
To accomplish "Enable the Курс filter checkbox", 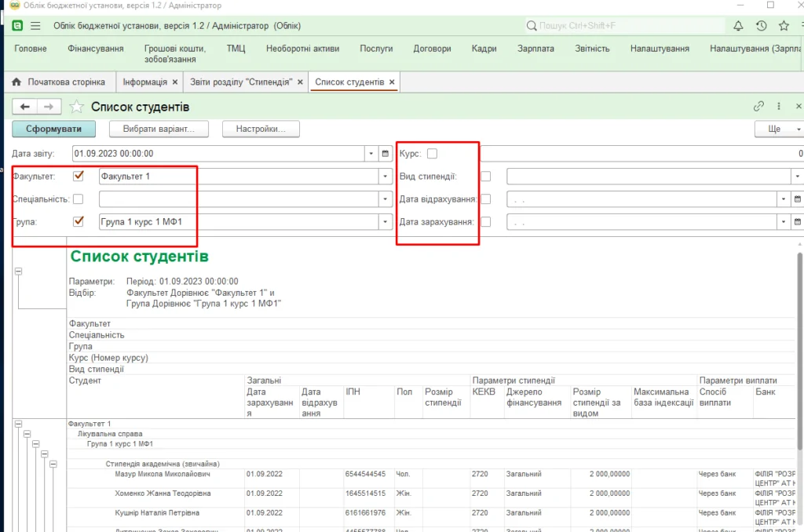I will click(433, 154).
